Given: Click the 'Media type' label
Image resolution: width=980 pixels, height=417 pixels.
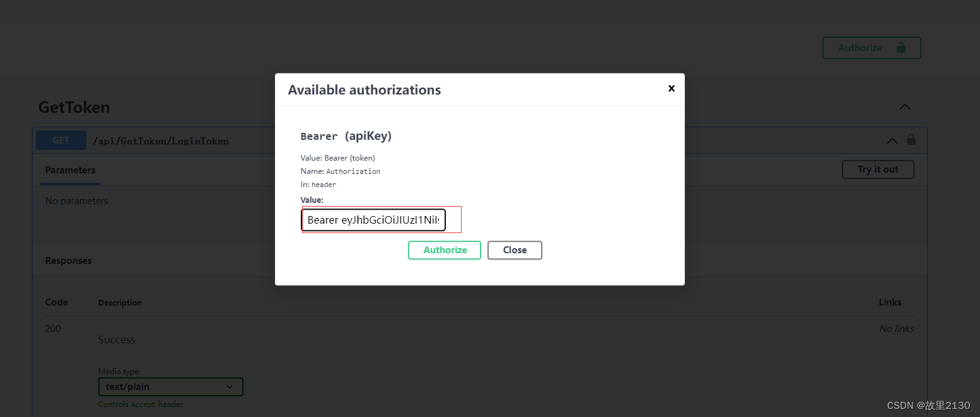Looking at the screenshot, I should coord(119,372).
